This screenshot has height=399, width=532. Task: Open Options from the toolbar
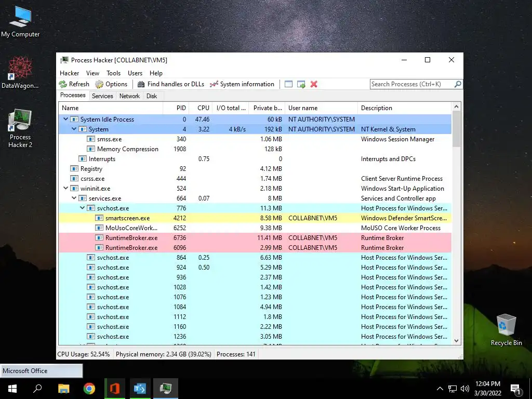click(x=111, y=84)
